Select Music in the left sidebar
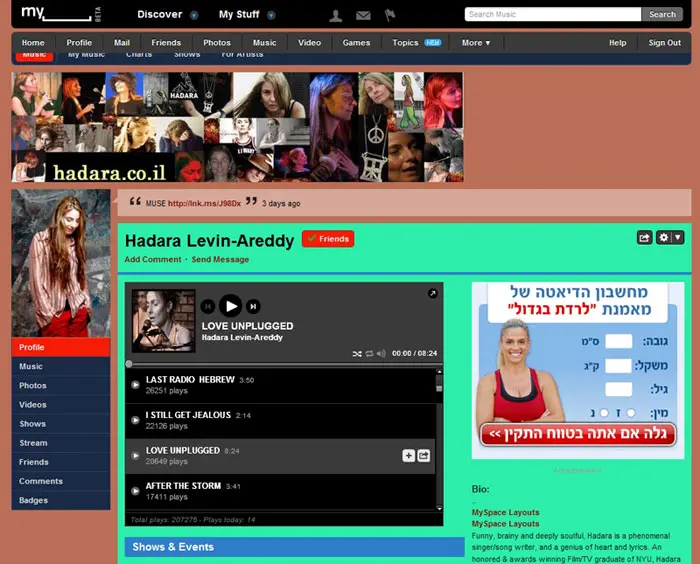Image resolution: width=700 pixels, height=564 pixels. pos(61,366)
